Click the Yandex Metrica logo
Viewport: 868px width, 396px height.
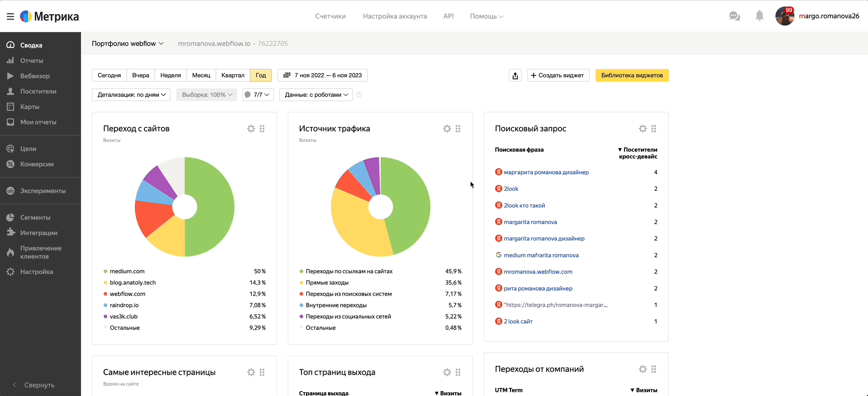[50, 17]
